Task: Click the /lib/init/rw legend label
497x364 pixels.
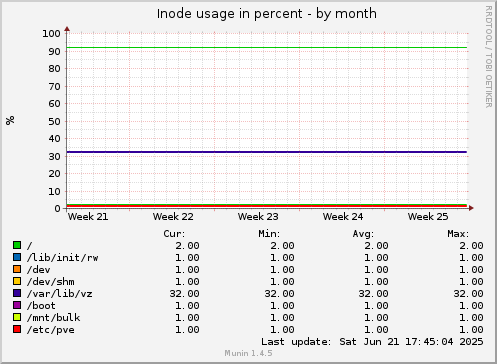Action: click(63, 258)
